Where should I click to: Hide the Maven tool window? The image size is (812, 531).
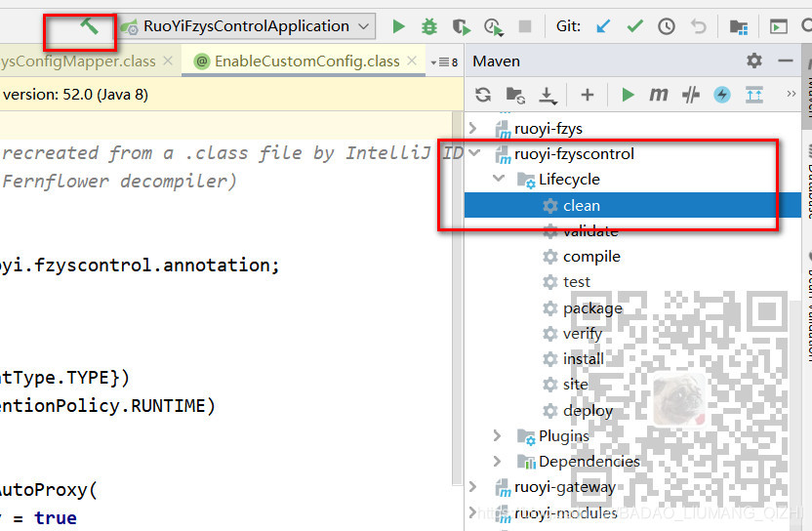click(786, 61)
